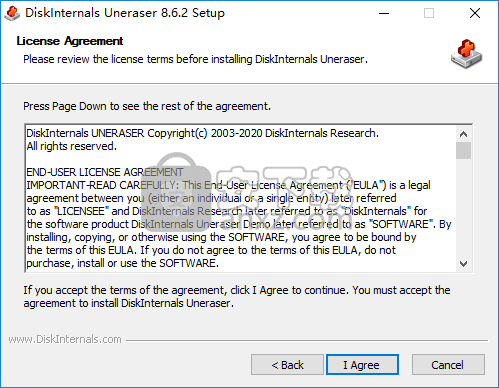Click the 'END-USER LICENSE AGREEMENT' line
Image resolution: width=499 pixels, height=388 pixels.
click(x=105, y=172)
